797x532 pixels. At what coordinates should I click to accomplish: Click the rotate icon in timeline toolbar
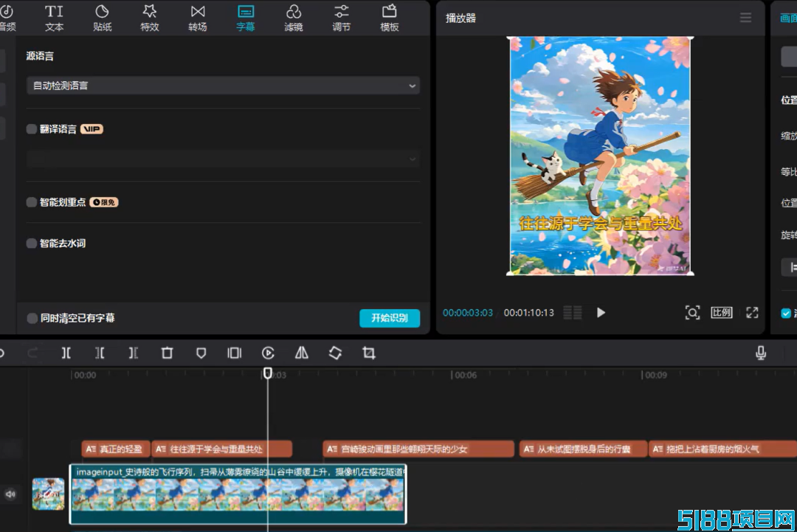click(x=335, y=353)
